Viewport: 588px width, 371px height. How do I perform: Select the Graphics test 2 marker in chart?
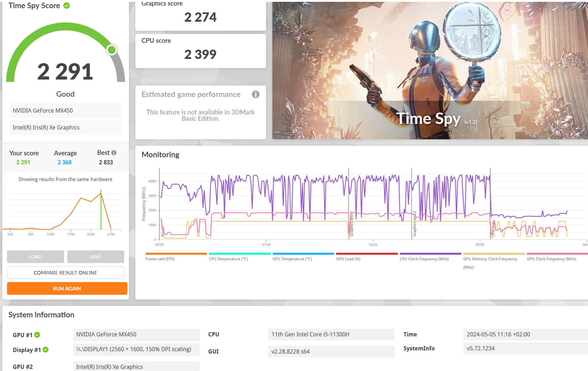tap(415, 224)
